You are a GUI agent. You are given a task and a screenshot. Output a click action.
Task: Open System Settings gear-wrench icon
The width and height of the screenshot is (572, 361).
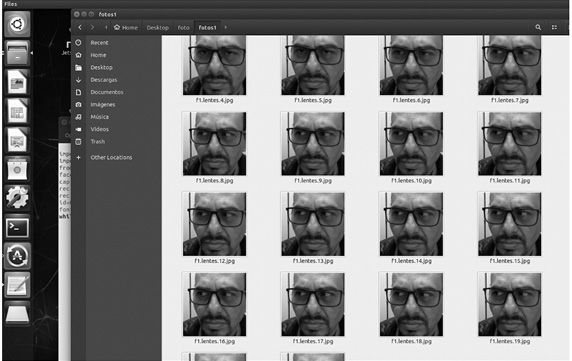tap(17, 198)
